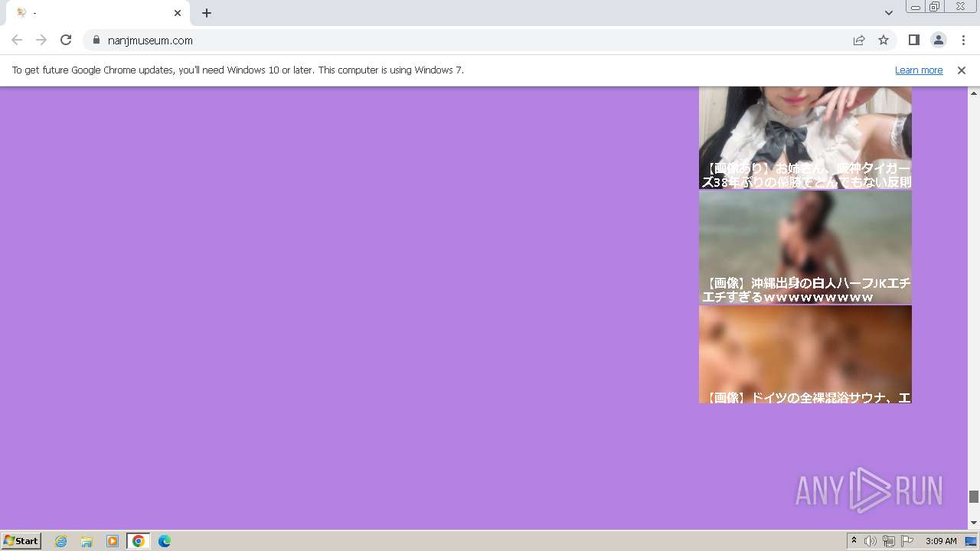Open a new tab with the plus button
The image size is (980, 551).
tap(207, 13)
